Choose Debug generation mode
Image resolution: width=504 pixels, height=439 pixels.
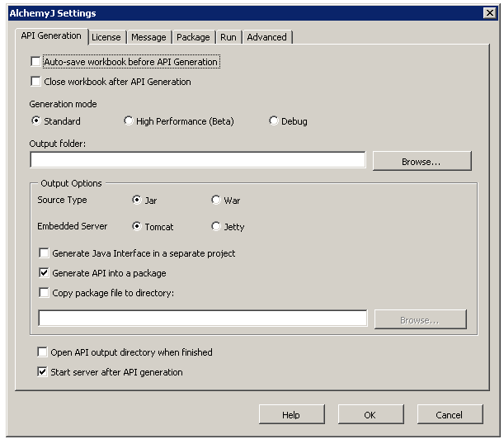(274, 121)
